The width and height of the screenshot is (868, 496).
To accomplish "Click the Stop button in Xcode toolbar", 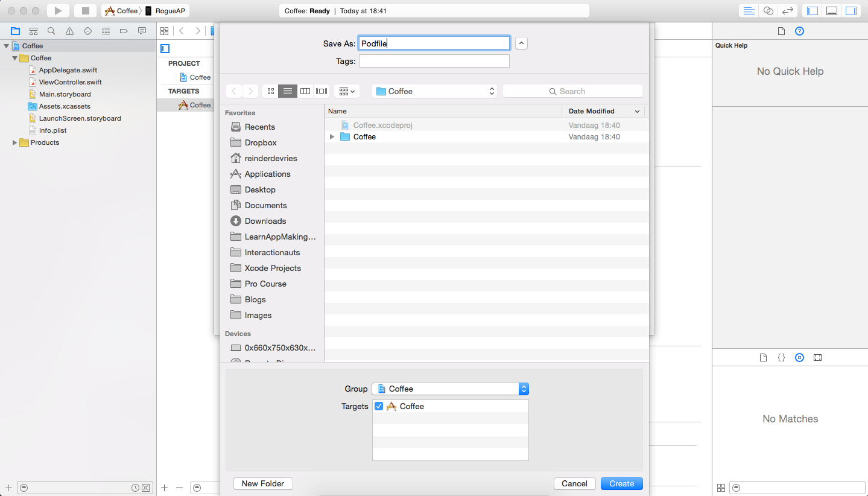I will [85, 11].
